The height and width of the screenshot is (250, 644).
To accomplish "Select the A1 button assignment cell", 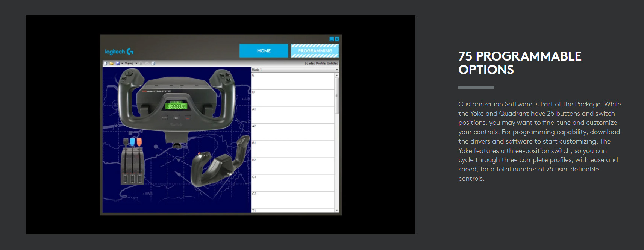I will [292, 115].
